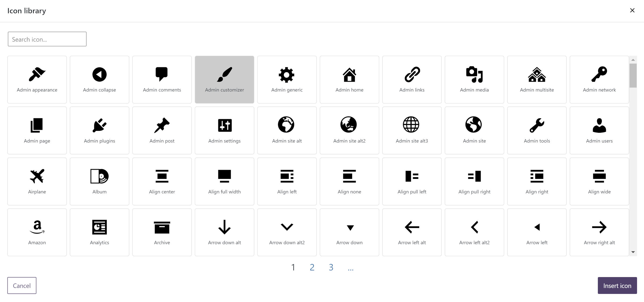The height and width of the screenshot is (302, 644).
Task: Open page 3 of the icon library
Action: coord(331,267)
